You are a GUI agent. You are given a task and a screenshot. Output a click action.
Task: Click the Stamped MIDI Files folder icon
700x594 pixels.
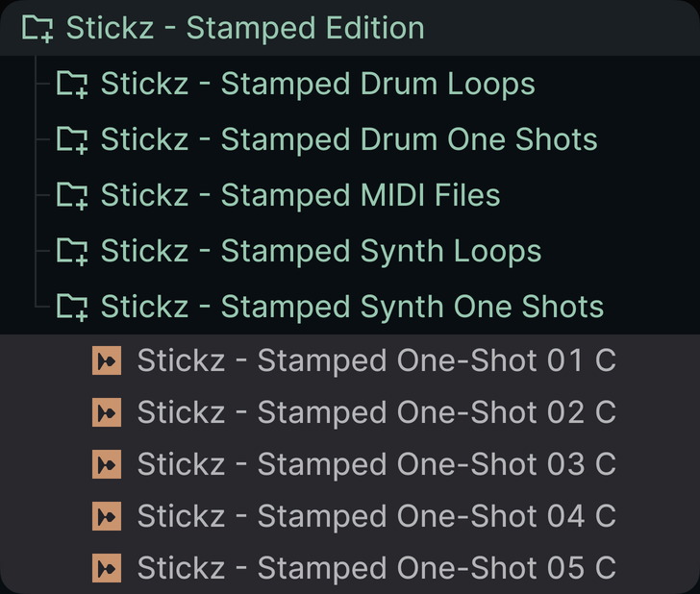(72, 195)
